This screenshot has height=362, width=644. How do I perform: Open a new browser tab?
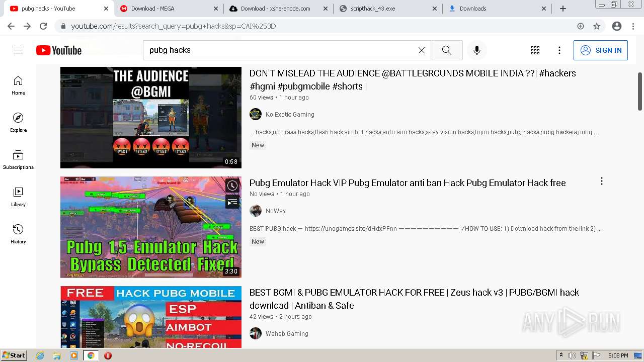pos(563,9)
